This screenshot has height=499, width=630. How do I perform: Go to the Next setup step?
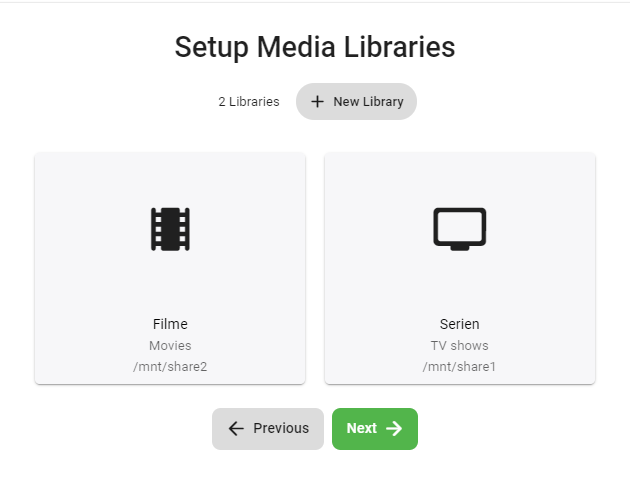(x=375, y=429)
